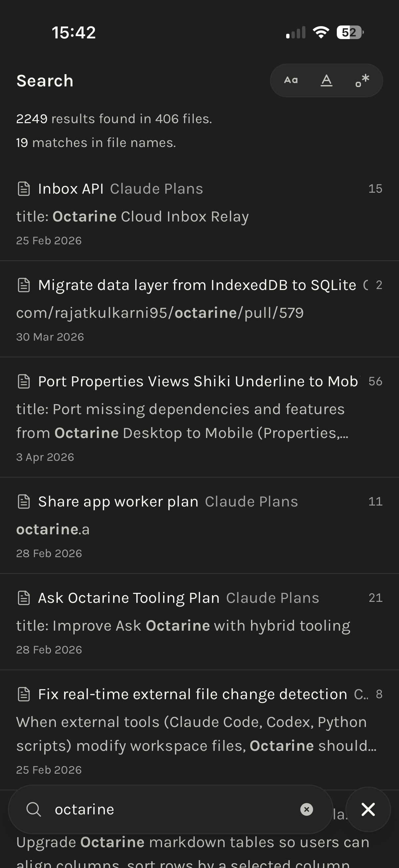The width and height of the screenshot is (399, 868).
Task: Expand the 21 matches in Ask Octarine Tooling
Action: click(375, 598)
